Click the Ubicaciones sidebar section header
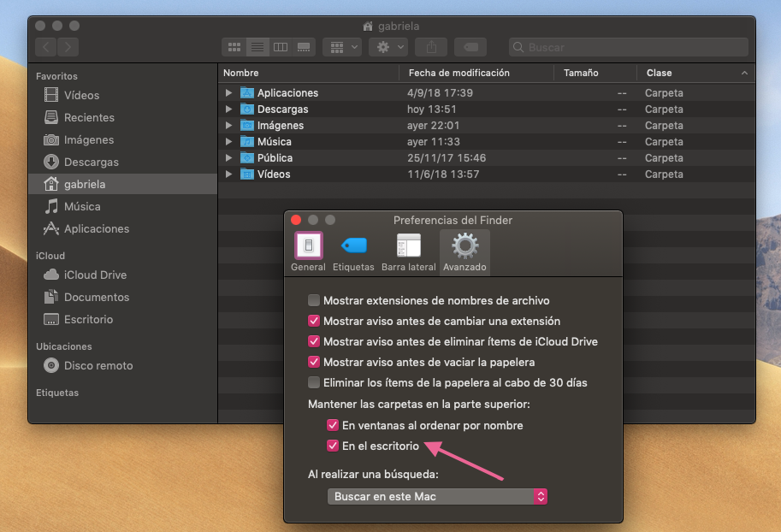The image size is (781, 532). point(64,346)
